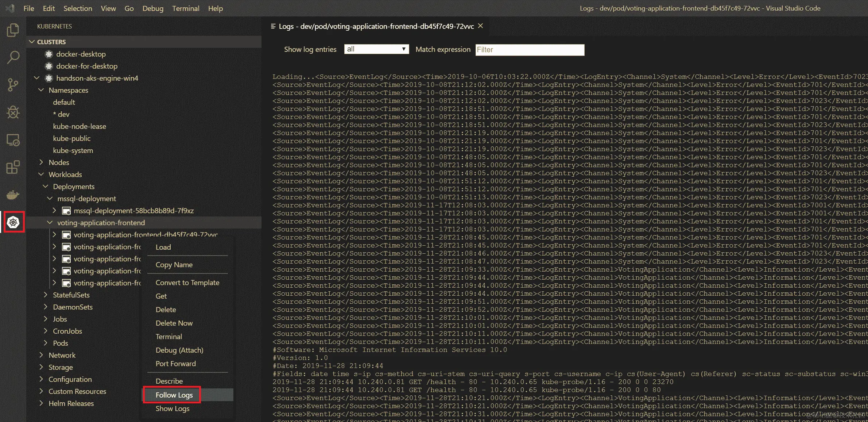
Task: Select Port Forward in context menu
Action: click(175, 364)
